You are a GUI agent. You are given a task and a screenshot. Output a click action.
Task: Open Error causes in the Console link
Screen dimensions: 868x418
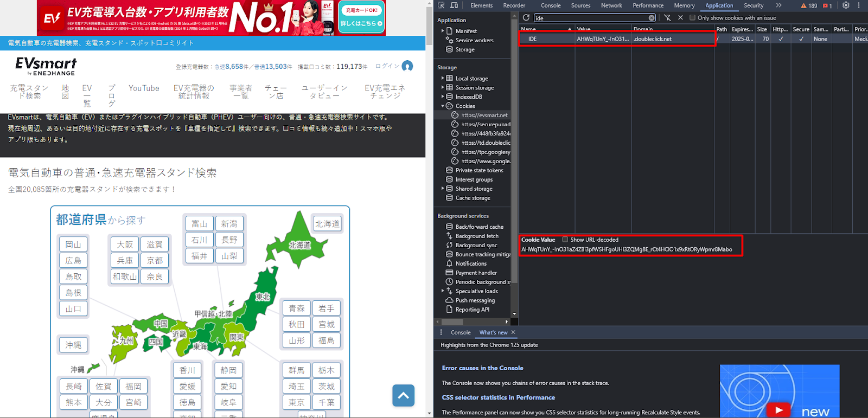tap(482, 368)
